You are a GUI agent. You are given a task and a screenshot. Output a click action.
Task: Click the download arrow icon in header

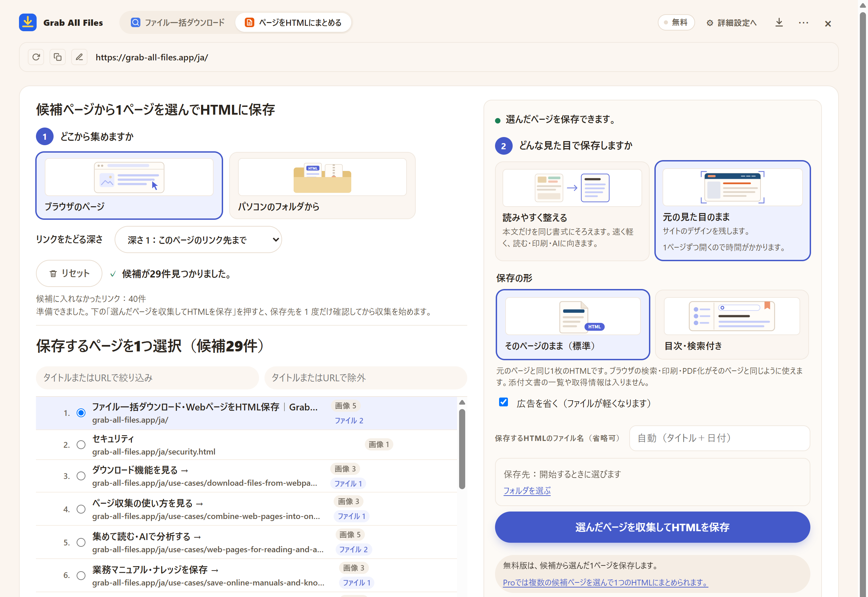tap(779, 22)
